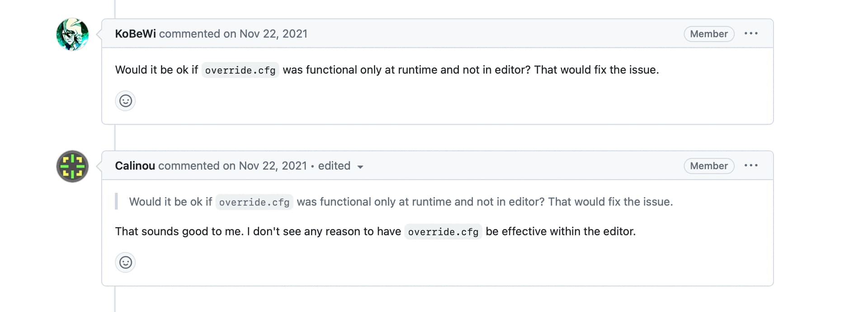The height and width of the screenshot is (312, 868).
Task: Expand the edited history dropdown
Action: click(340, 166)
